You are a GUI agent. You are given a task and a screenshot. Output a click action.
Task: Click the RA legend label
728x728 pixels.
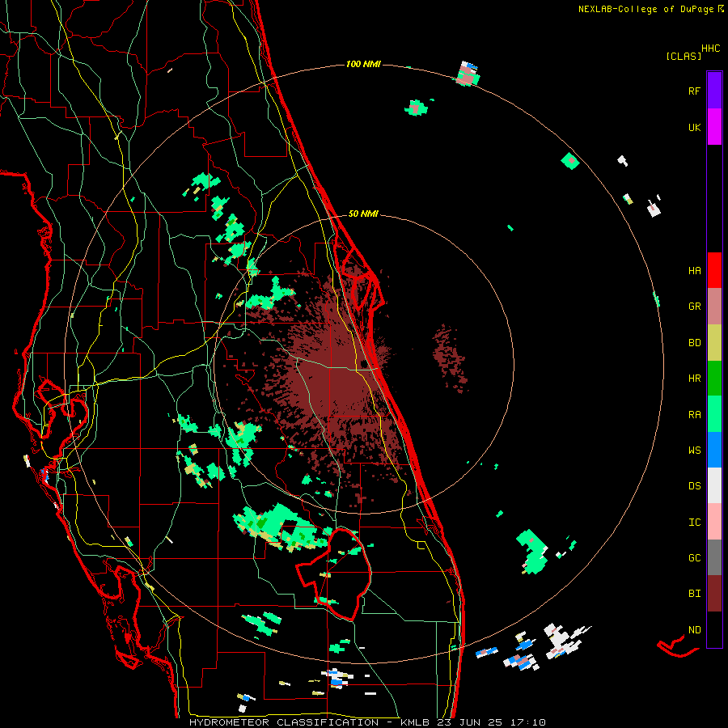click(x=694, y=415)
